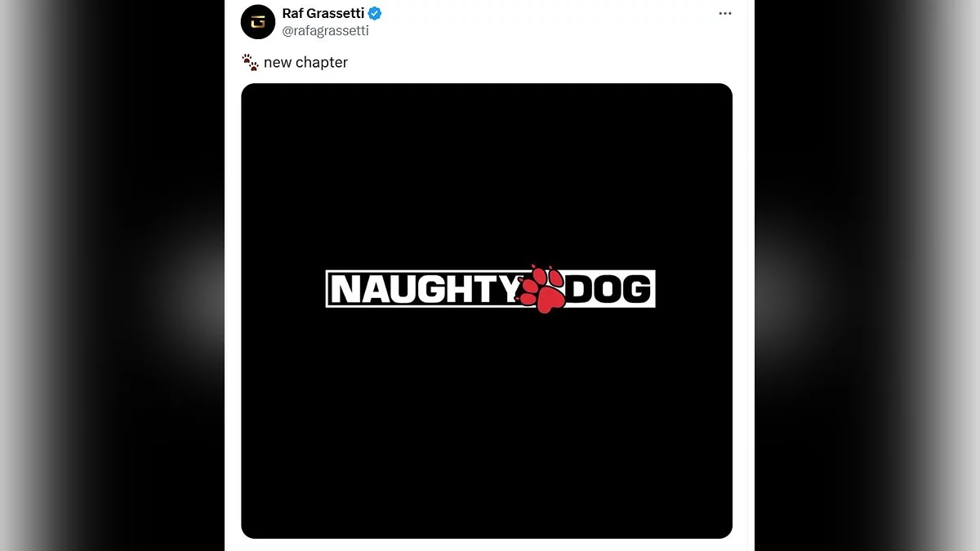Open the tweet's more options menu
The height and width of the screenshot is (551, 980).
pyautogui.click(x=724, y=14)
